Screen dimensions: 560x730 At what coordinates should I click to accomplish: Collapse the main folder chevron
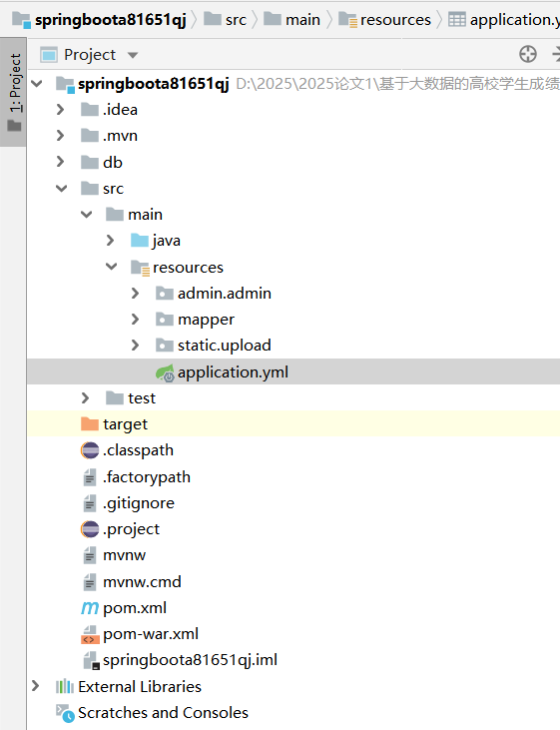[87, 214]
